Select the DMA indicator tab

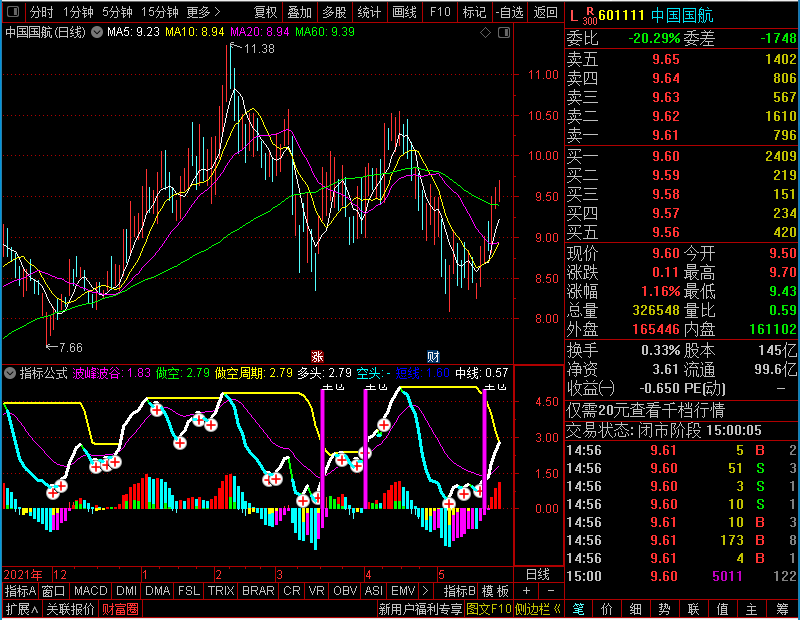158,591
